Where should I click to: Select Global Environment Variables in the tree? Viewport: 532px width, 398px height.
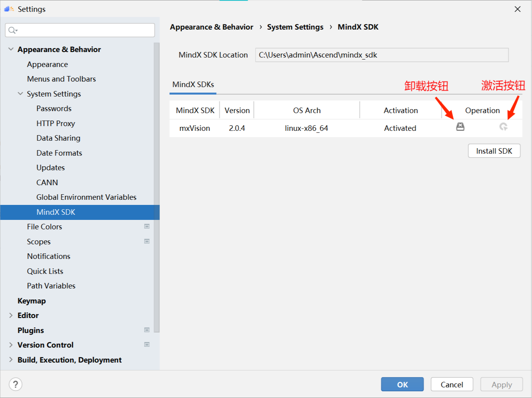coord(86,197)
